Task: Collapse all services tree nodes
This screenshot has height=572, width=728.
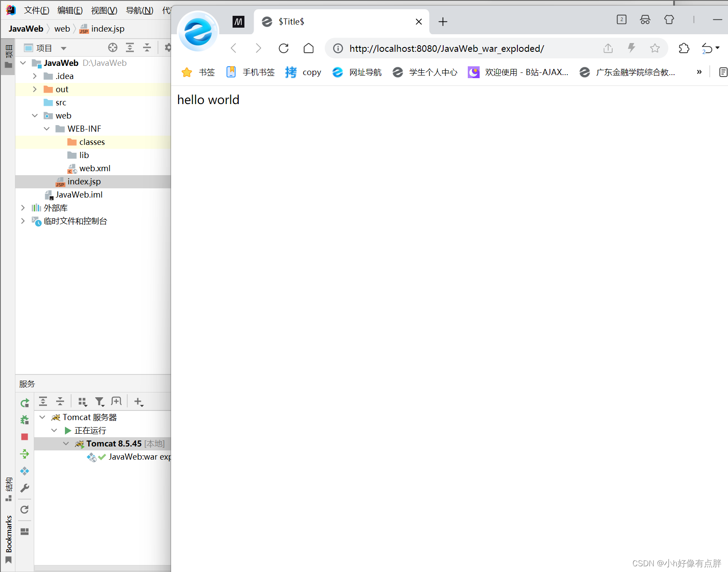Action: [x=60, y=401]
